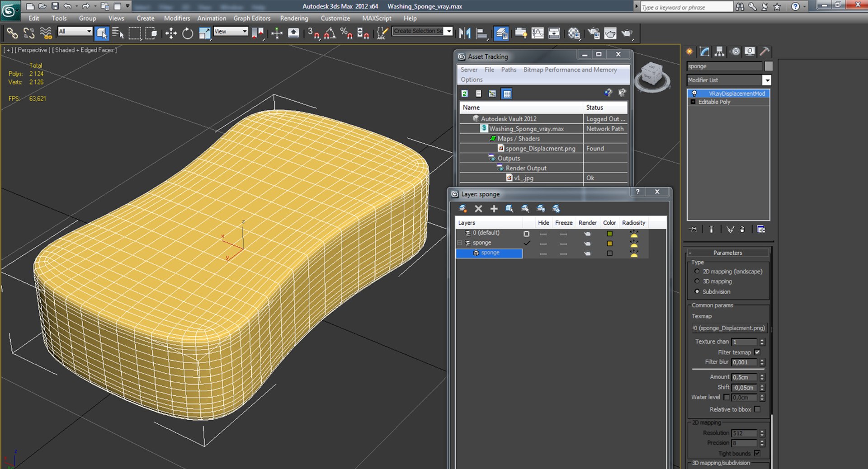This screenshot has height=469, width=868.
Task: Open the Modifier List dropdown
Action: click(x=766, y=80)
